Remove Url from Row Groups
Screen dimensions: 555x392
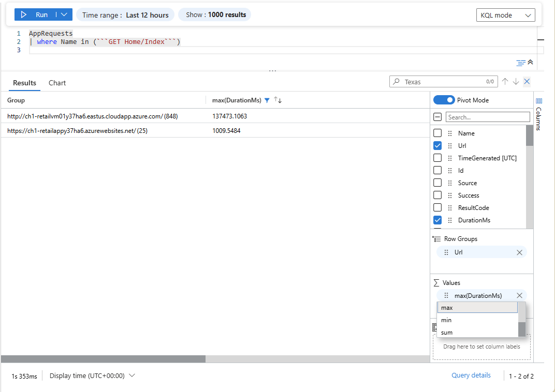pos(519,252)
